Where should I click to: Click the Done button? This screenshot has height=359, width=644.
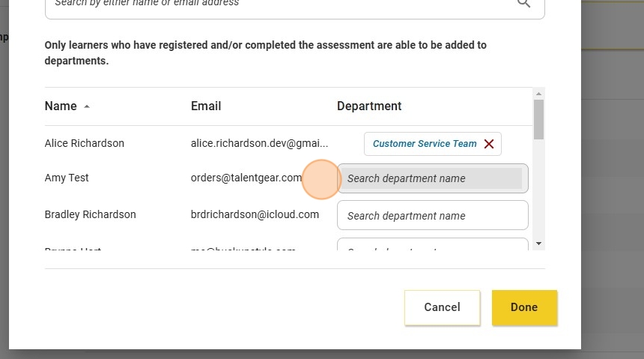click(524, 307)
